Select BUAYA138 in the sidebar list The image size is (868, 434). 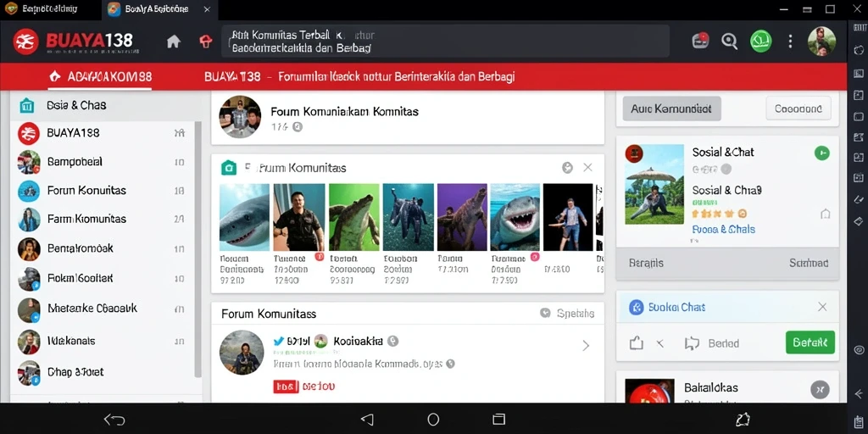(103, 133)
